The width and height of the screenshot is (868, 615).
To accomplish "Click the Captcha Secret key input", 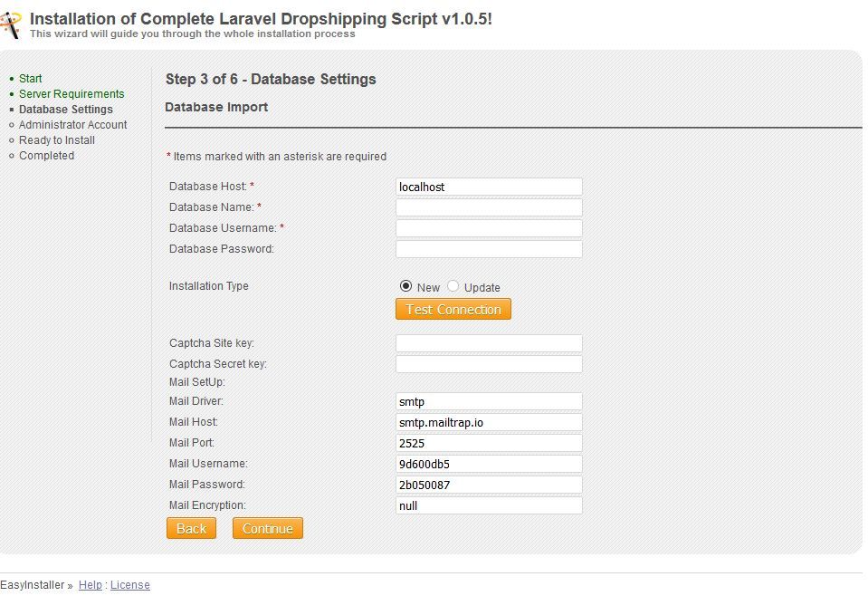I will [x=489, y=364].
